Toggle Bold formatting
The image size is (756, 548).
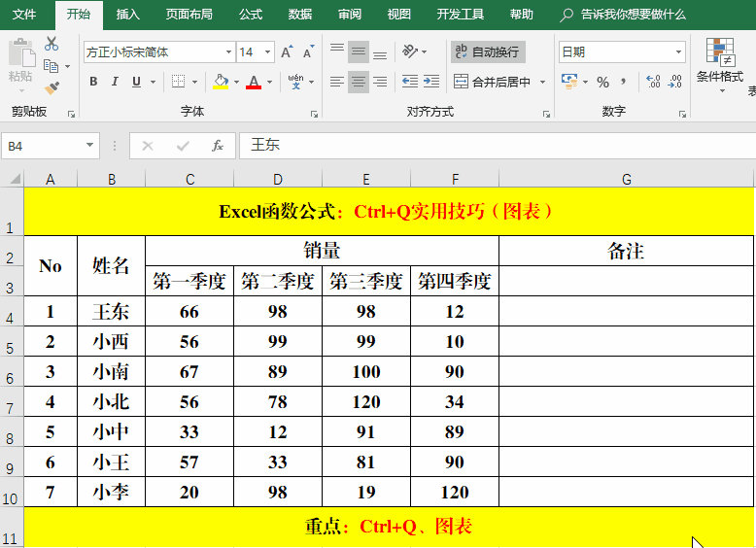(93, 82)
